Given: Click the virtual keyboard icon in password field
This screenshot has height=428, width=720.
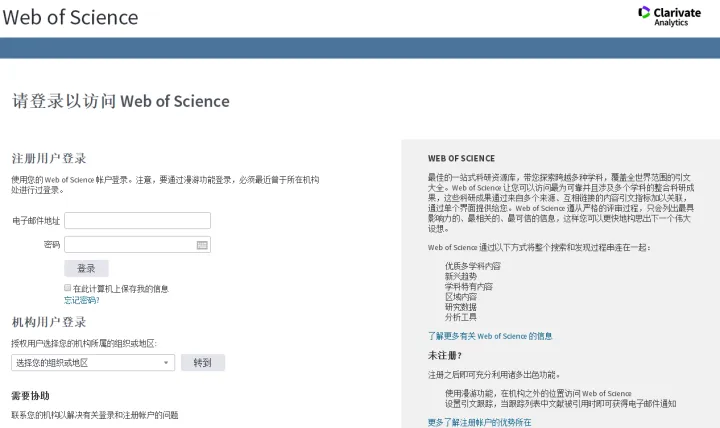Looking at the screenshot, I should coord(202,245).
